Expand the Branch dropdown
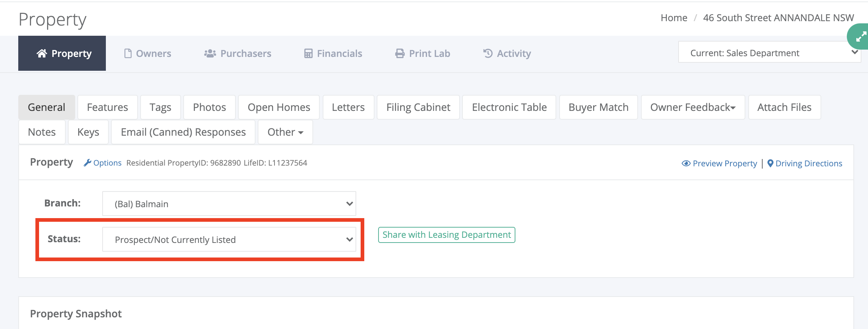 [229, 204]
